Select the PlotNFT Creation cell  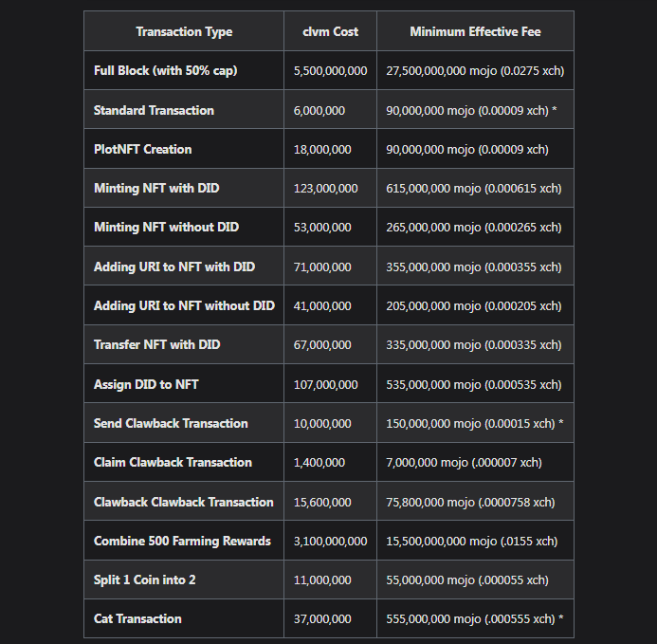point(184,149)
